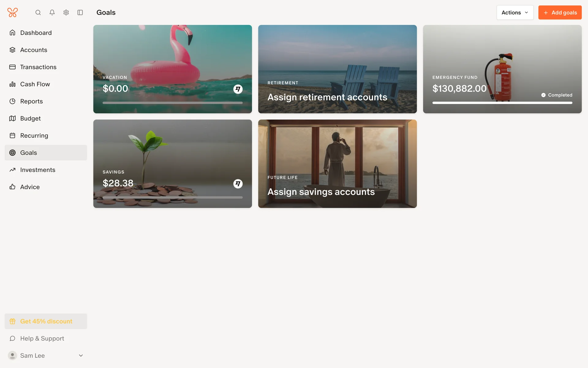
Task: Click the gift icon for discount
Action: click(13, 321)
